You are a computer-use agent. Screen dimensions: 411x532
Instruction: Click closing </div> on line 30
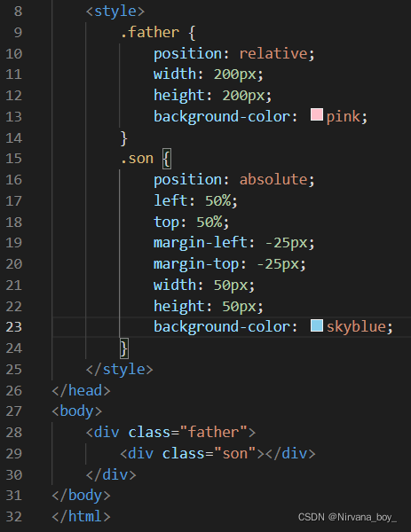click(111, 474)
